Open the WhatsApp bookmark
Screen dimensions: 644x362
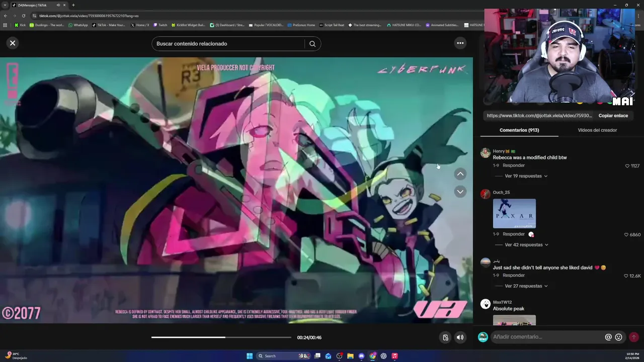pos(78,25)
